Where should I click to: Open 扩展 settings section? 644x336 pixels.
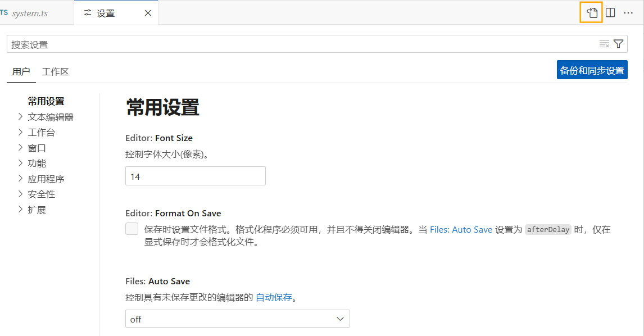point(37,210)
